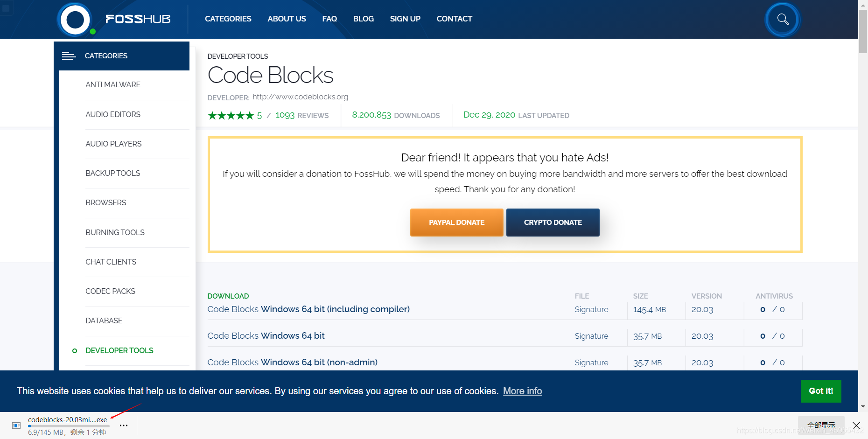Select BURNING TOOLS category
This screenshot has height=439, width=868.
click(x=115, y=232)
